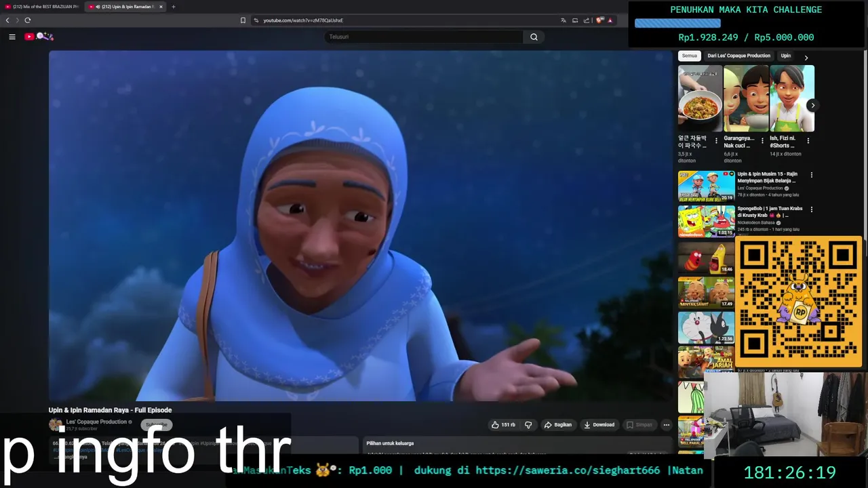Click the Nickelodeon Bahasa channel name
868x488 pixels.
pos(756,222)
